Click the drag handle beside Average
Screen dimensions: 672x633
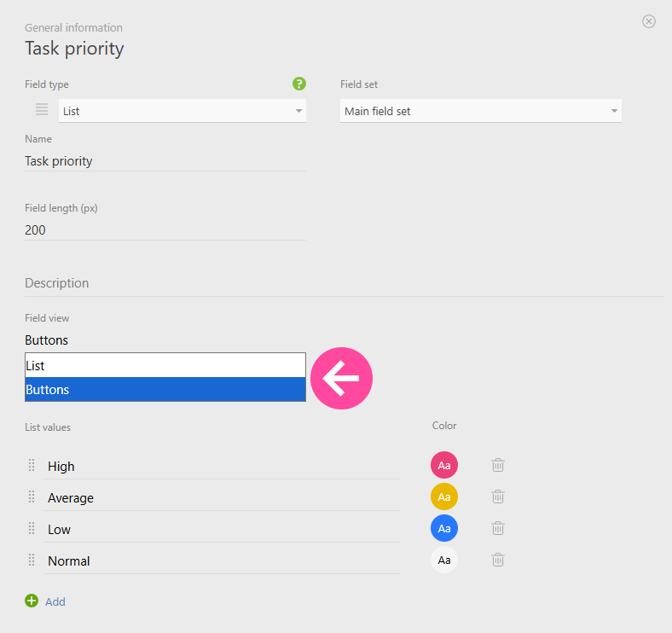[32, 497]
